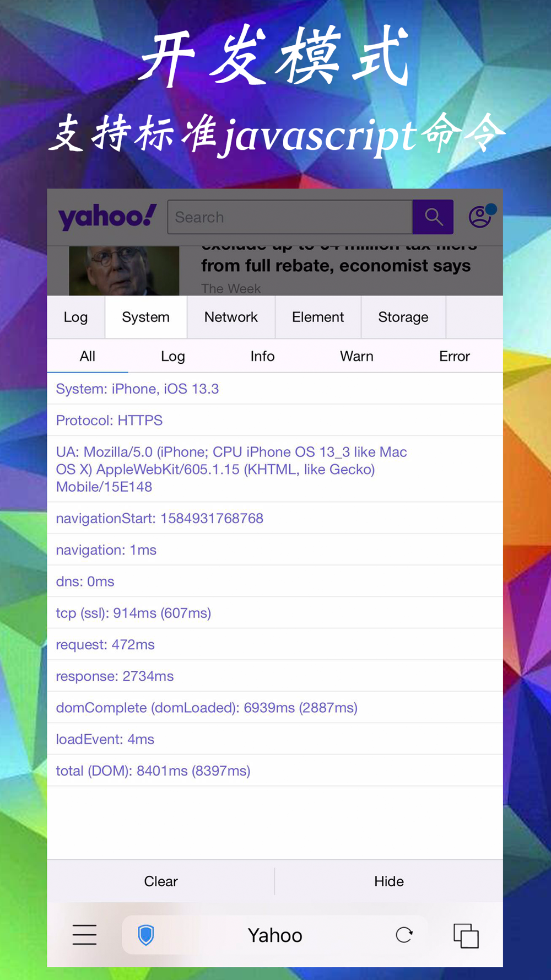Tap the blue shield privacy icon

coord(146,935)
